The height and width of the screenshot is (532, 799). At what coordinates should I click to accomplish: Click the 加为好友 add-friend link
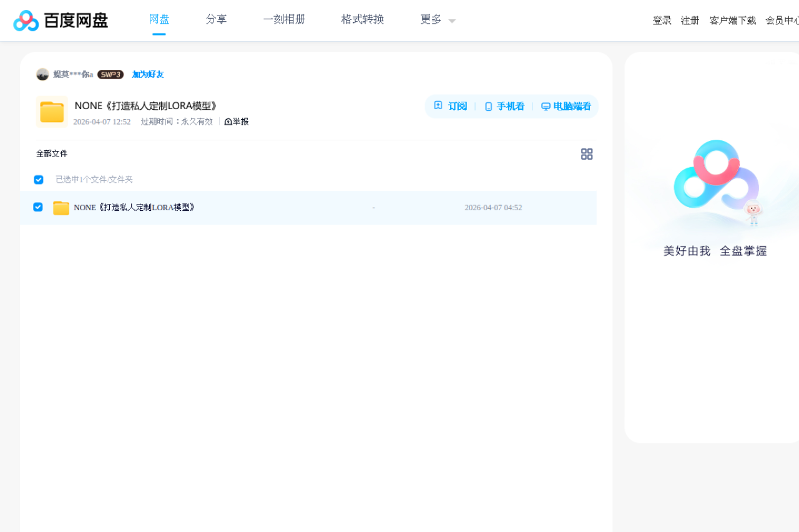(147, 74)
